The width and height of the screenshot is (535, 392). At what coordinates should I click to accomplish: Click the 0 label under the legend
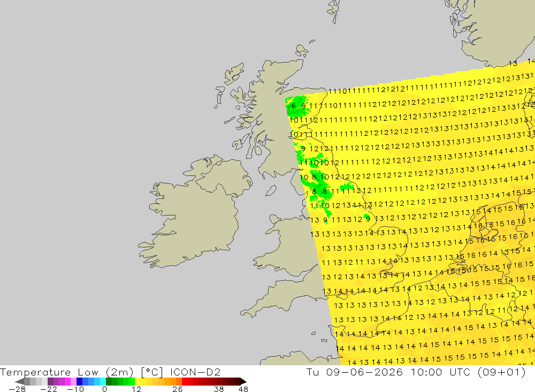[104, 389]
